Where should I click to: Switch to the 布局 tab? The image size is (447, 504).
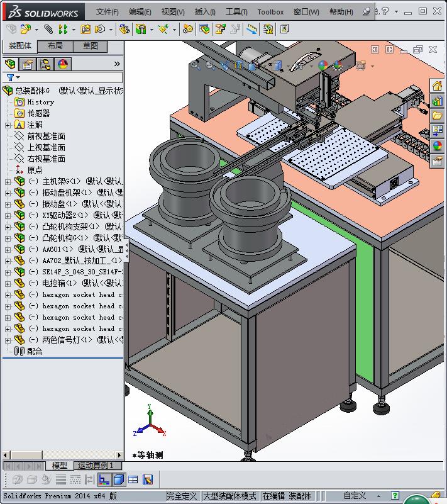[55, 47]
